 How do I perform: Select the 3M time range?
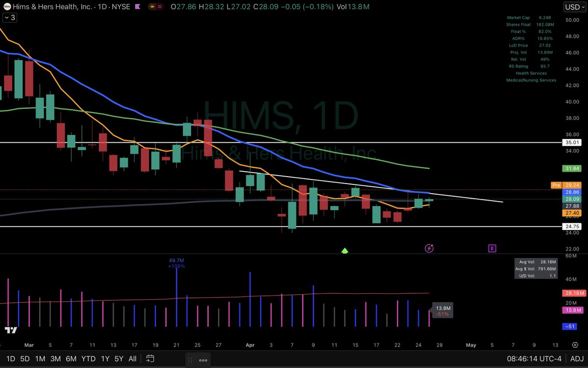tap(55, 359)
